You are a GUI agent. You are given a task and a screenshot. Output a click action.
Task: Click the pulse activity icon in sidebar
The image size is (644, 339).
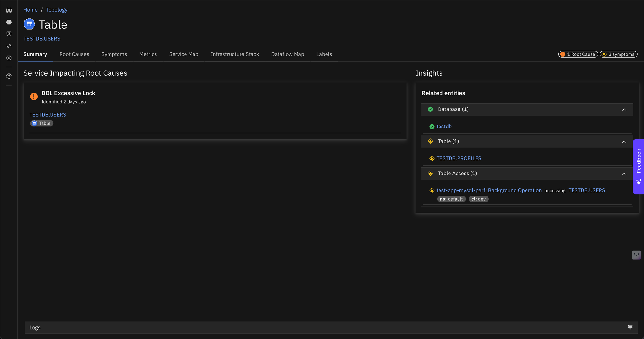click(x=9, y=46)
